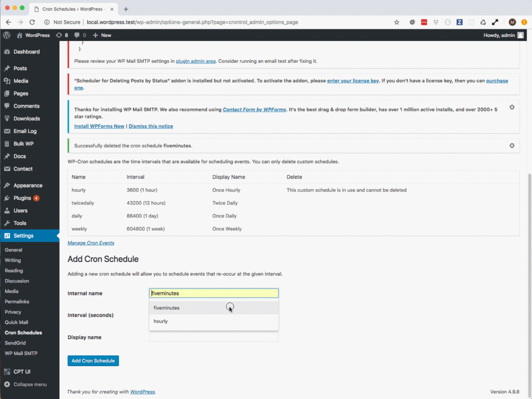The width and height of the screenshot is (532, 399).
Task: Open the Dashboard from the admin sidebar
Action: click(26, 51)
